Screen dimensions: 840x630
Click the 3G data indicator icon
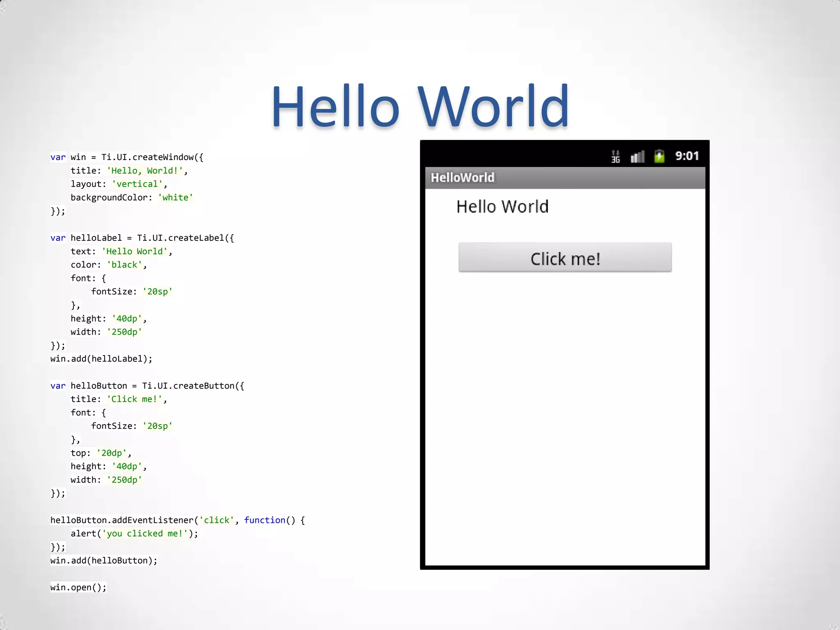click(616, 156)
